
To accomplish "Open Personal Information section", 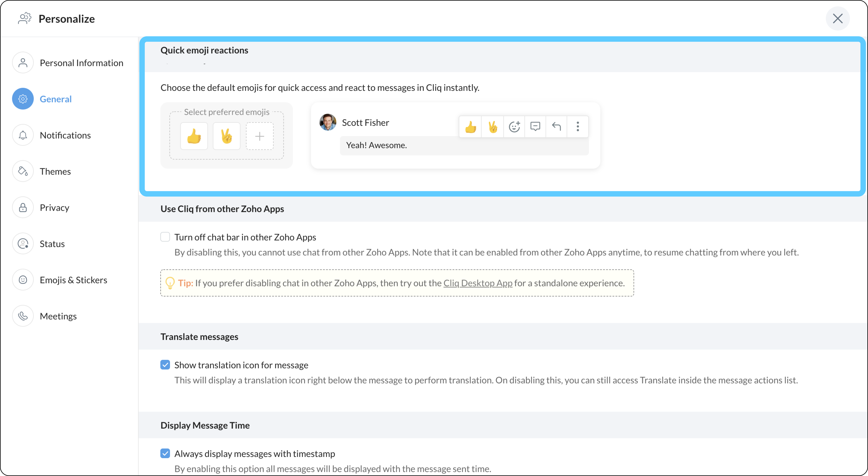I will (x=81, y=63).
